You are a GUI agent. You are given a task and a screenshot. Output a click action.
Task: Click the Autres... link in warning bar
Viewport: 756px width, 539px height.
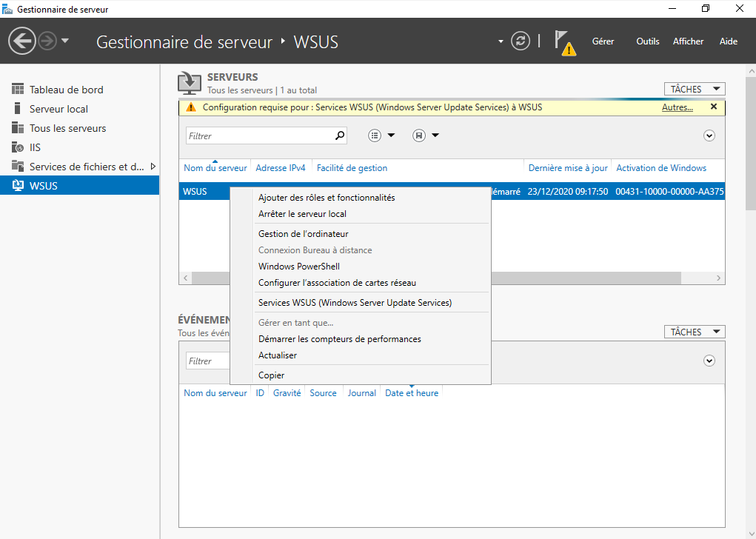(677, 107)
